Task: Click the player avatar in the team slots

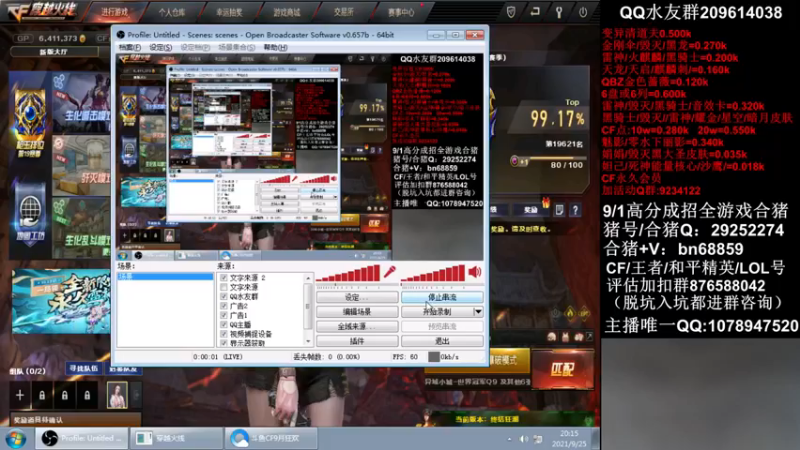Action: (x=117, y=395)
